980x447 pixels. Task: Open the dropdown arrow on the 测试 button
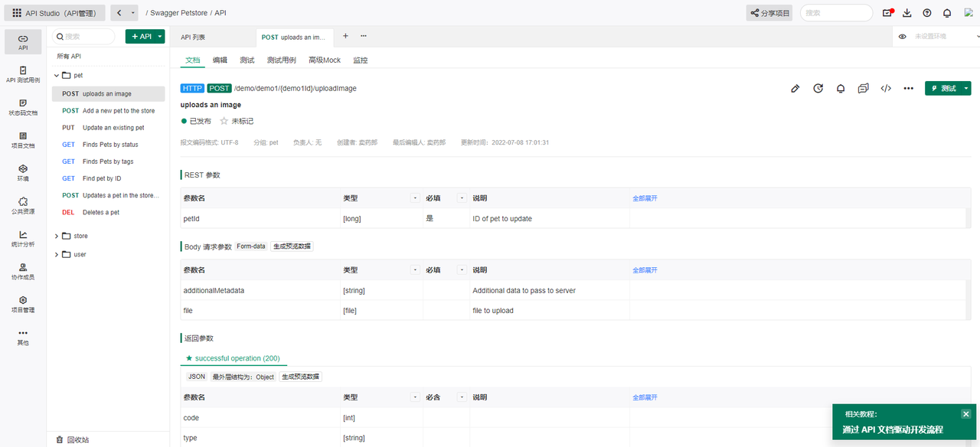(x=965, y=88)
